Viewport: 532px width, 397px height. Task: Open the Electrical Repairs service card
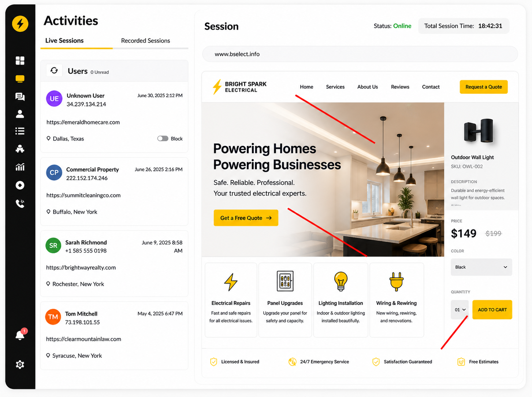(x=231, y=300)
